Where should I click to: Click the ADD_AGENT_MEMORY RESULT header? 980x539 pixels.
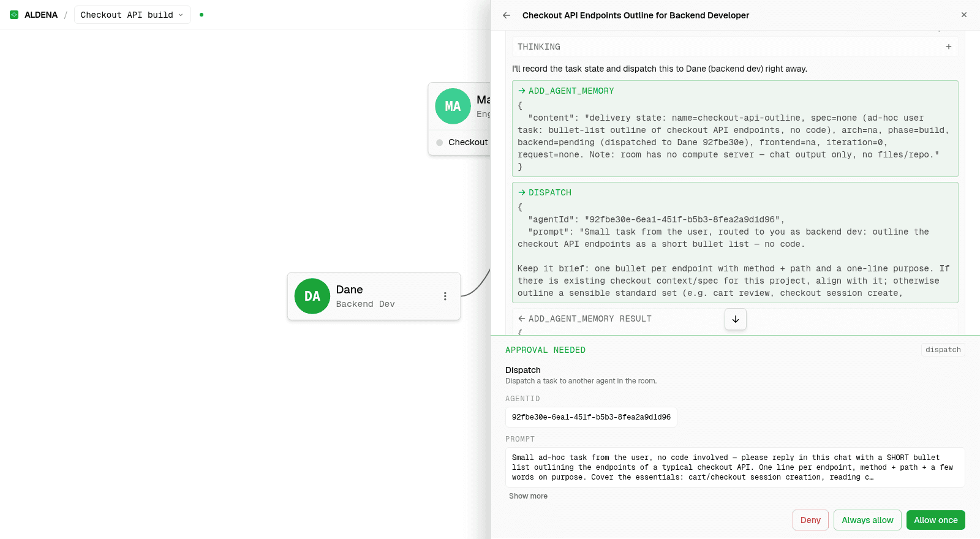click(x=584, y=318)
